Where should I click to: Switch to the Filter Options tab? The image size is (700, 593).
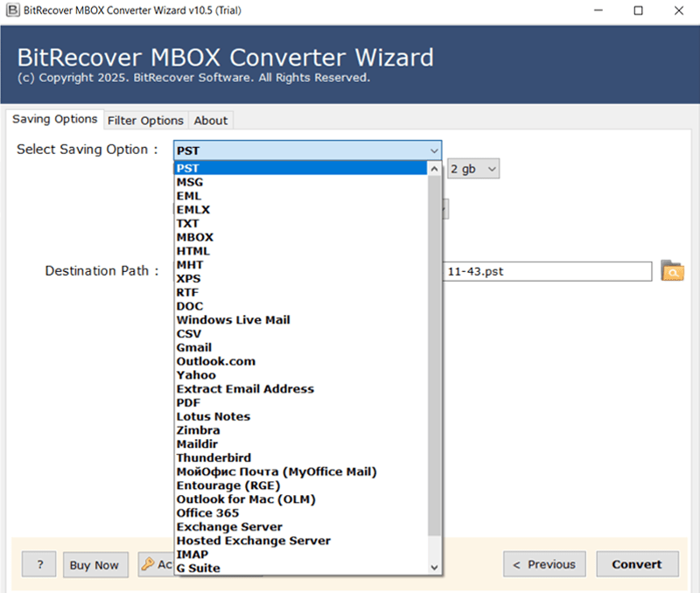click(x=145, y=120)
